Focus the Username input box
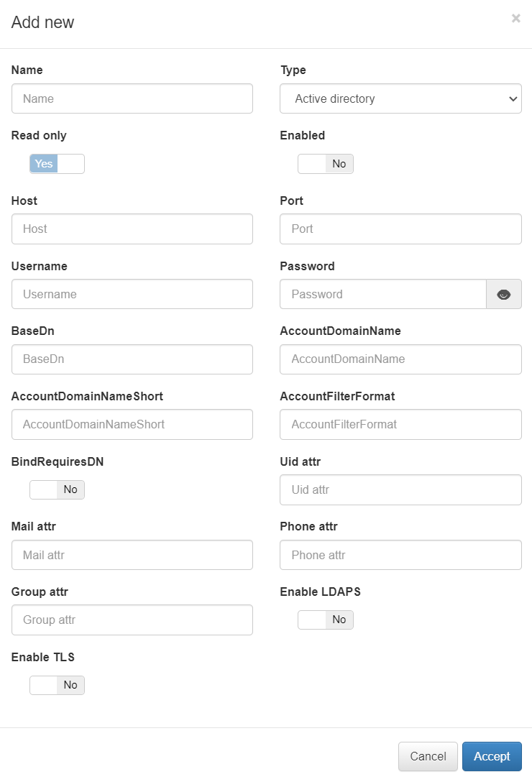The height and width of the screenshot is (782, 532). click(132, 294)
